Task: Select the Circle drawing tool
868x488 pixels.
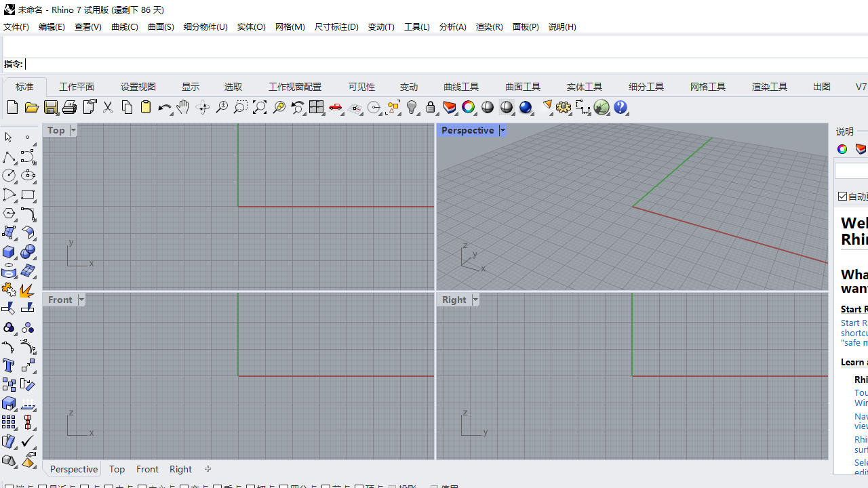Action: click(x=9, y=176)
